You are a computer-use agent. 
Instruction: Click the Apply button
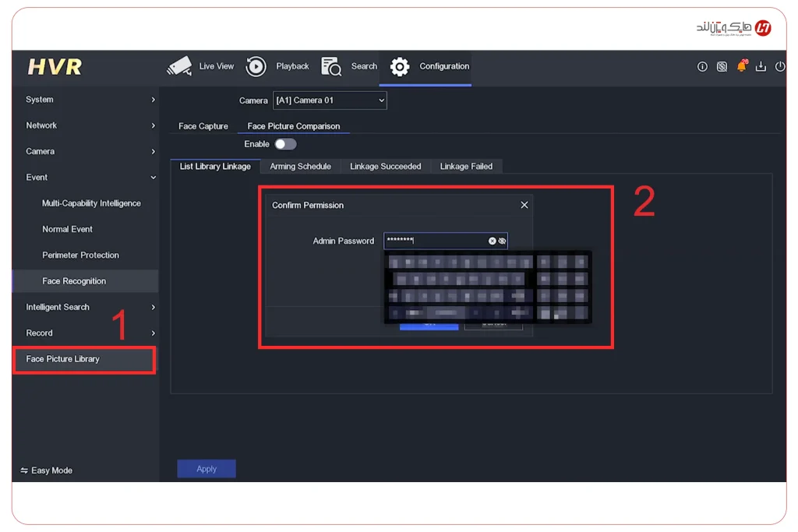pos(207,469)
